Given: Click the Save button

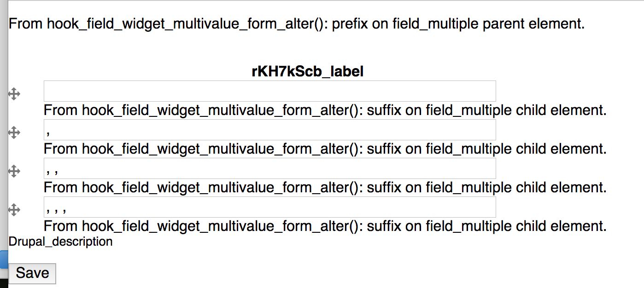Looking at the screenshot, I should (32, 273).
